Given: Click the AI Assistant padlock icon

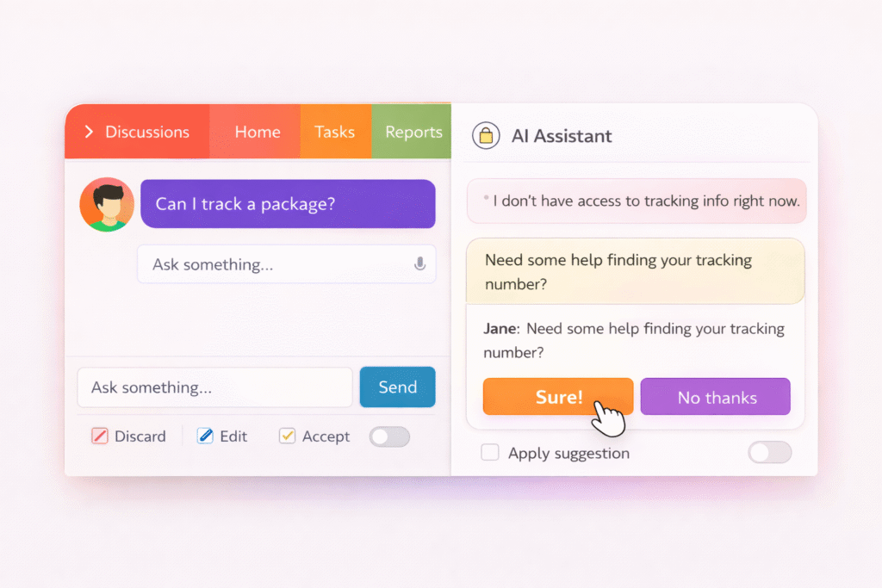Looking at the screenshot, I should coord(486,136).
